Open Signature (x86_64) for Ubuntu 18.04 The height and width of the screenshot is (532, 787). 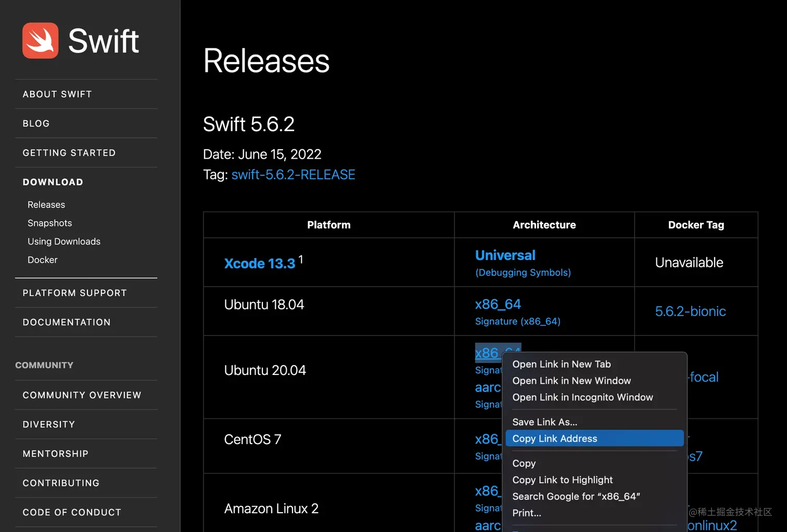[518, 321]
